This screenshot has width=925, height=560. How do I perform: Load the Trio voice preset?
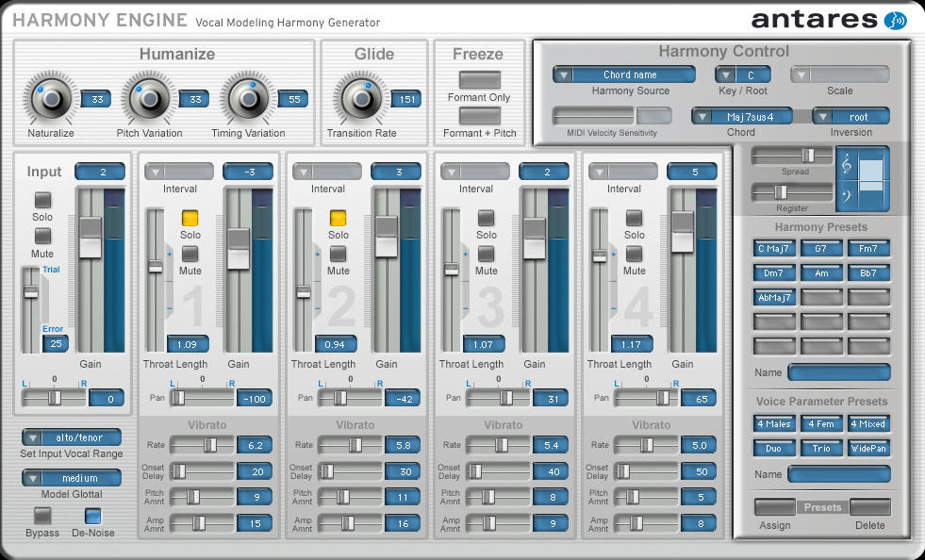pos(821,449)
